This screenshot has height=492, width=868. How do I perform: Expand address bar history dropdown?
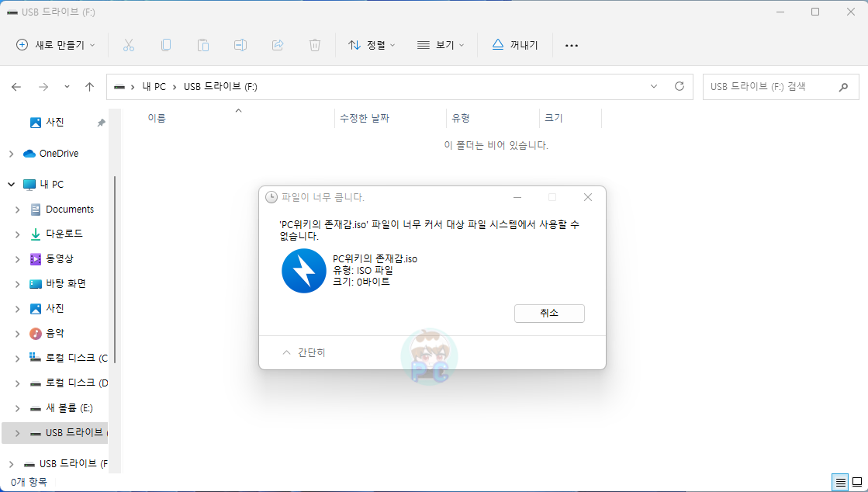(654, 87)
